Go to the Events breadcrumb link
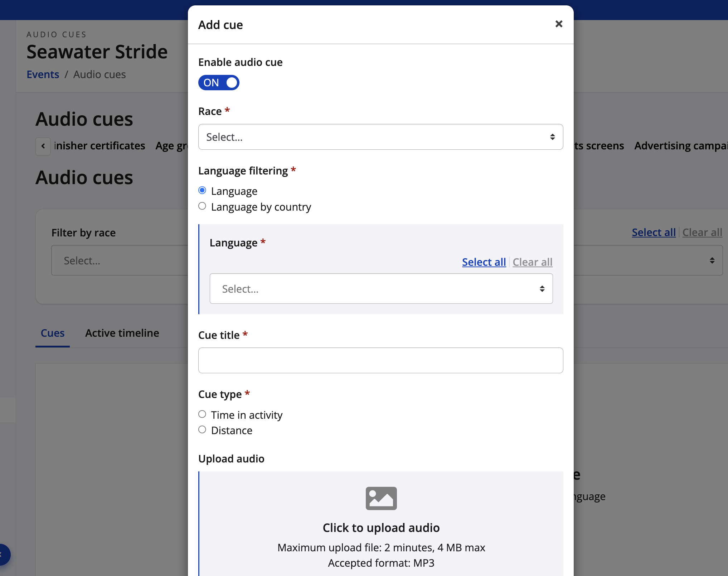The height and width of the screenshot is (576, 728). pos(43,75)
